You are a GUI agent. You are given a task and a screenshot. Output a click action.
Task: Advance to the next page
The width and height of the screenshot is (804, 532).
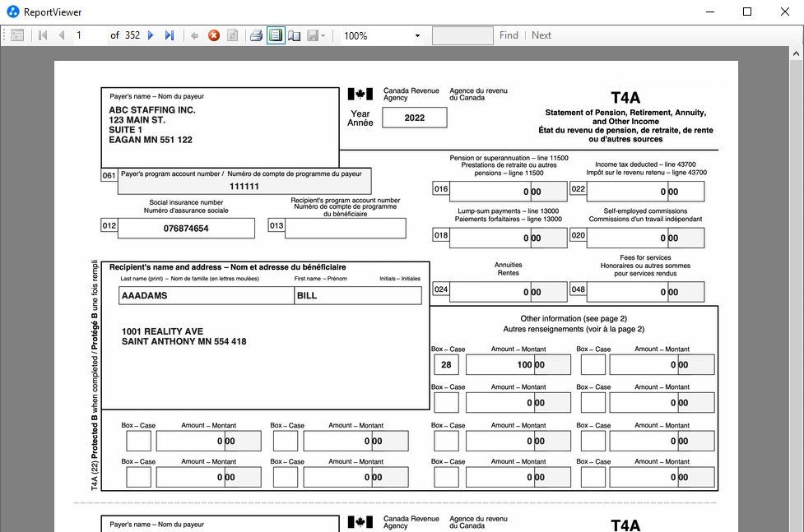click(151, 35)
